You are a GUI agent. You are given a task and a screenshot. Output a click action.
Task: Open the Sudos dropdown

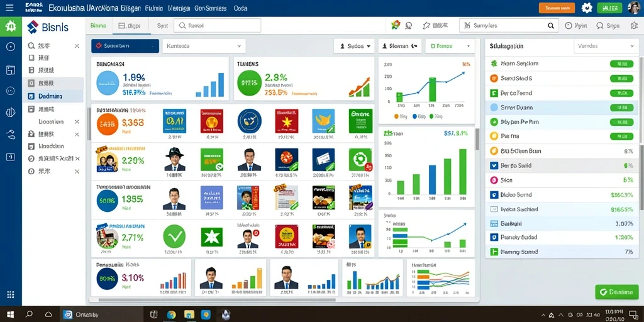pyautogui.click(x=355, y=47)
